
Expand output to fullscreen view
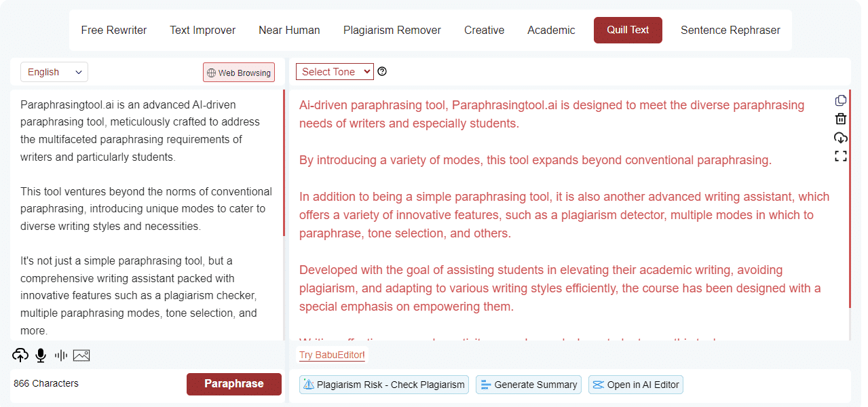pyautogui.click(x=841, y=156)
